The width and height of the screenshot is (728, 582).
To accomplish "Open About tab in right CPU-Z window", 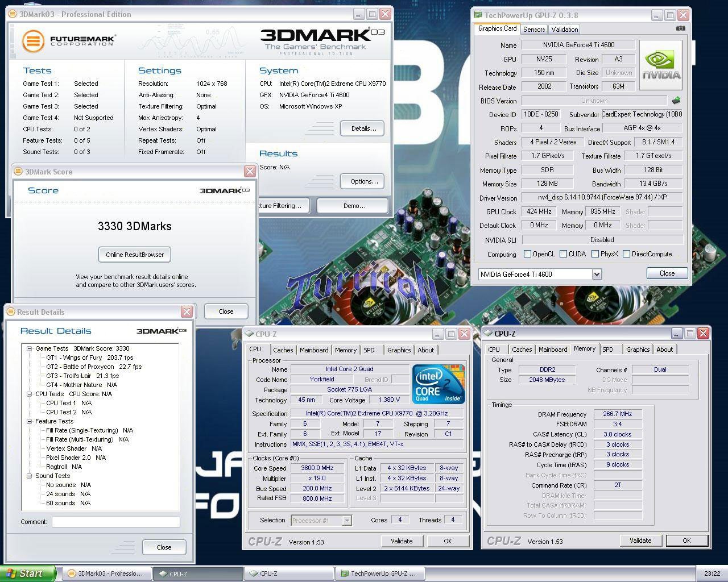I will (x=665, y=350).
